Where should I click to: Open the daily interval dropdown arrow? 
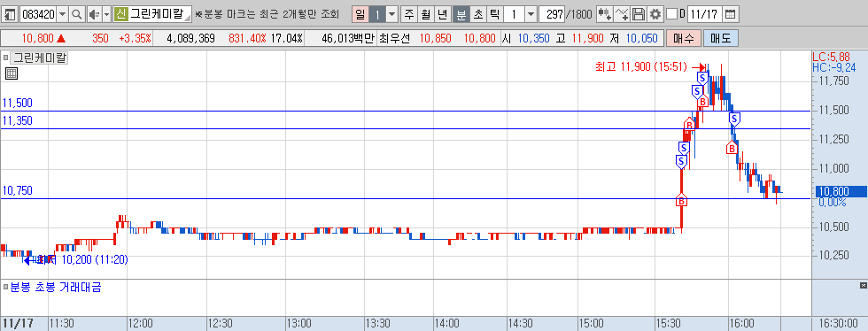point(391,14)
